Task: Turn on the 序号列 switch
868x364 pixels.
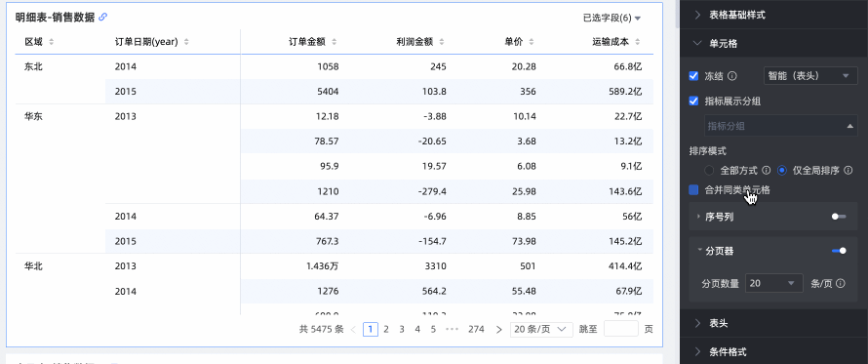Action: [x=839, y=218]
